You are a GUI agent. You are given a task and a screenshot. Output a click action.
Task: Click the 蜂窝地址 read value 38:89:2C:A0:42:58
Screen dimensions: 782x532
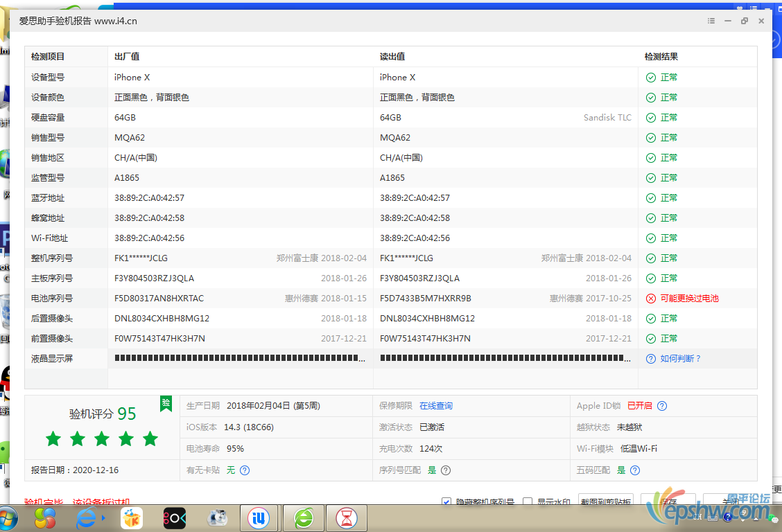click(x=415, y=218)
